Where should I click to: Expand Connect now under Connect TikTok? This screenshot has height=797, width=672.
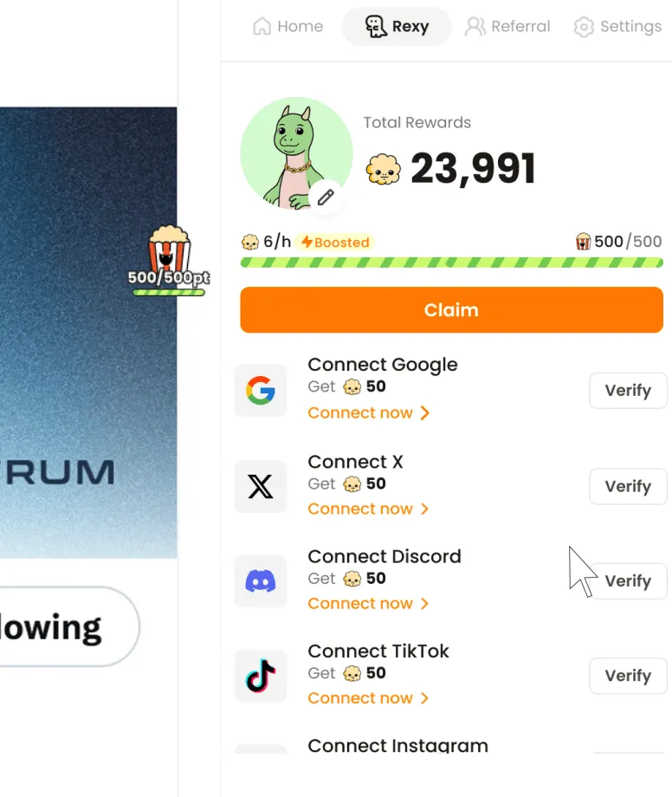click(369, 698)
